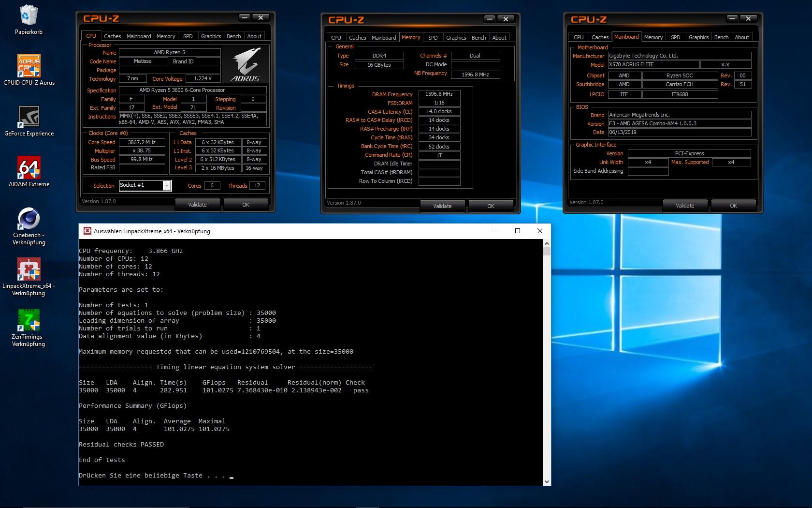Click Validate in left CPU-Z window
The height and width of the screenshot is (508, 812).
197,205
